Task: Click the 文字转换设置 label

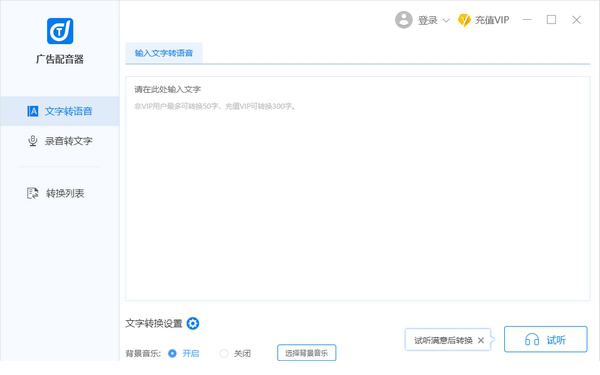Action: coord(154,323)
